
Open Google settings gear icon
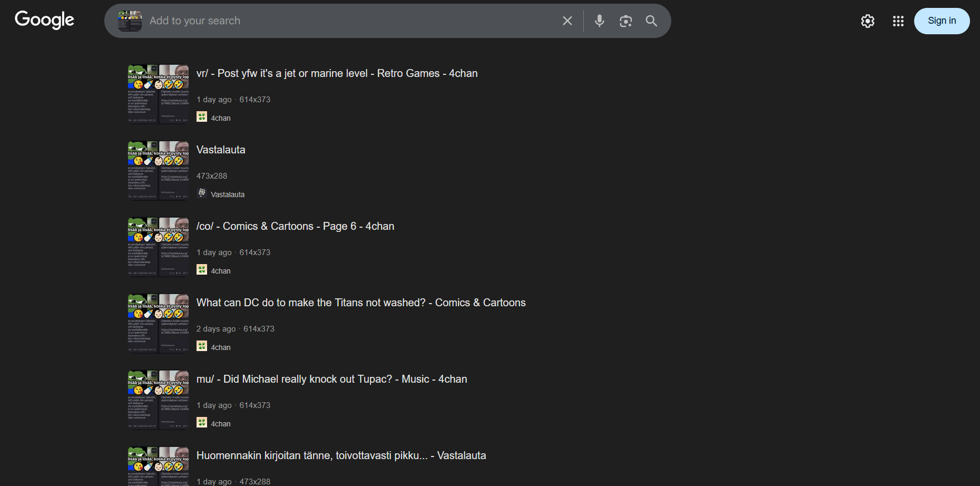coord(867,21)
